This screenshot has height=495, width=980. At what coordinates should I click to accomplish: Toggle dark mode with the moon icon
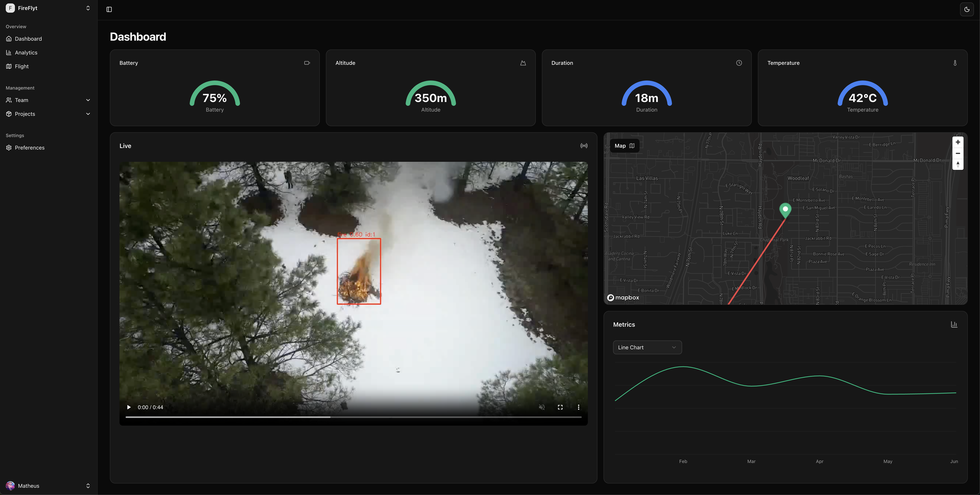966,9
